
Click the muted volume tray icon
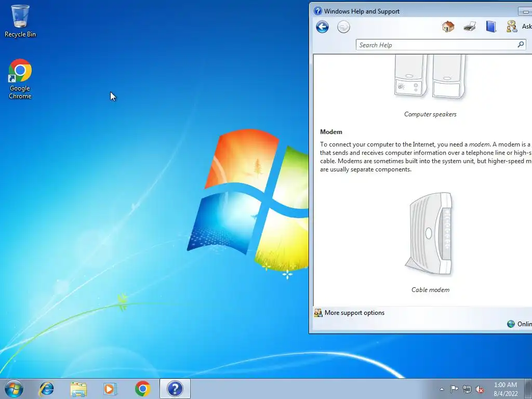[x=480, y=389]
